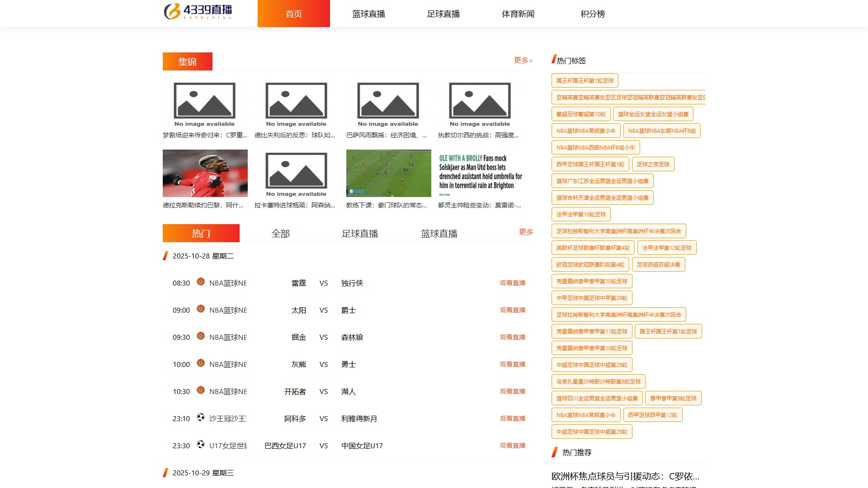Screen dimensions: 868x488
Task: Click 观看直播 for 中国女足U17 match
Action: 512,446
